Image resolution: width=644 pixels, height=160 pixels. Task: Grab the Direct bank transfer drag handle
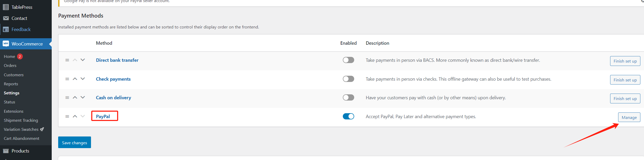67,60
